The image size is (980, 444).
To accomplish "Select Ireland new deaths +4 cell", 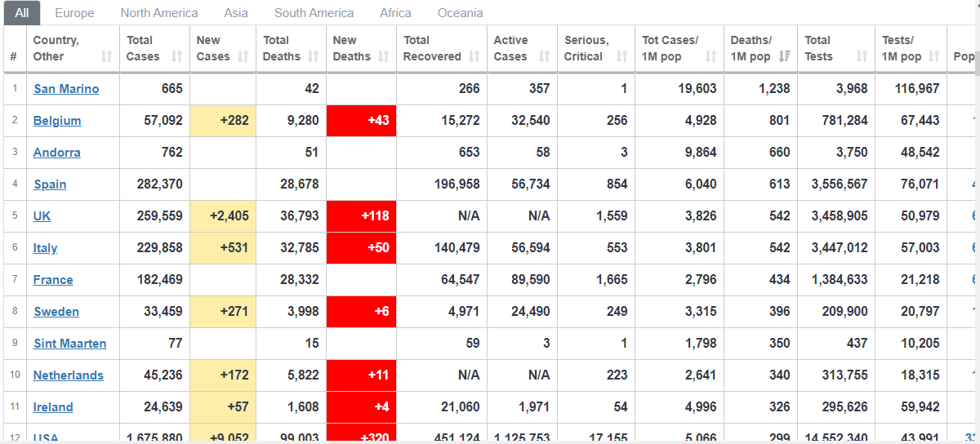I will [x=361, y=407].
